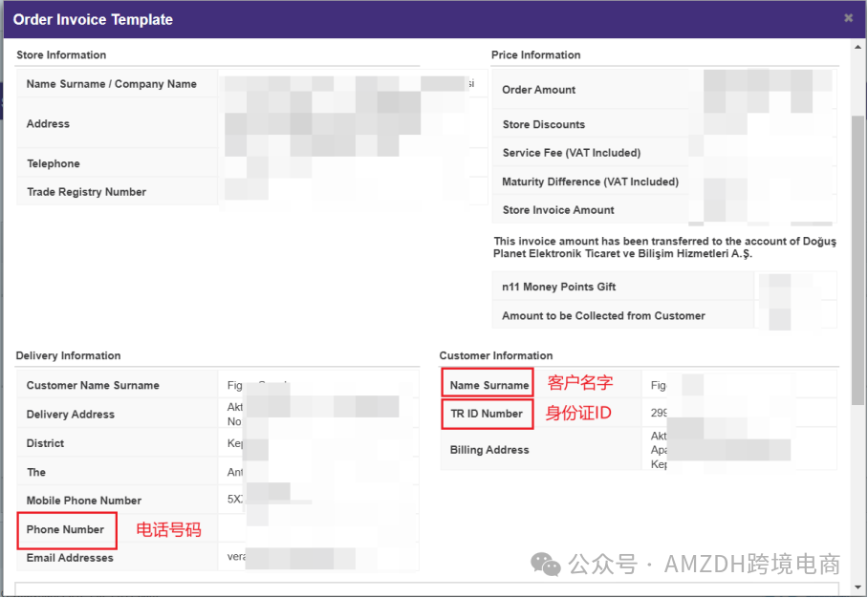Click the Order Amount row label
The width and height of the screenshot is (868, 598).
click(539, 90)
